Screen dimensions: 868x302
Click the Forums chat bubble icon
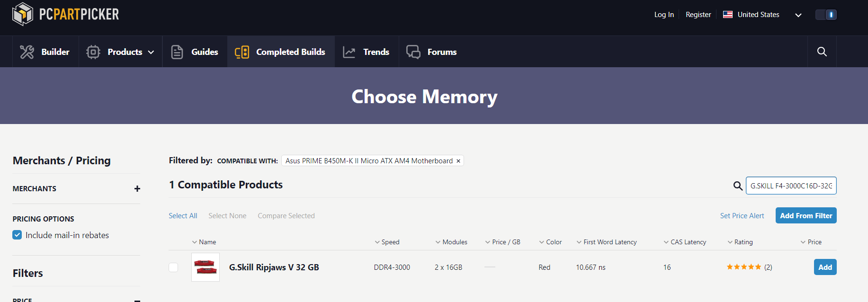click(413, 52)
